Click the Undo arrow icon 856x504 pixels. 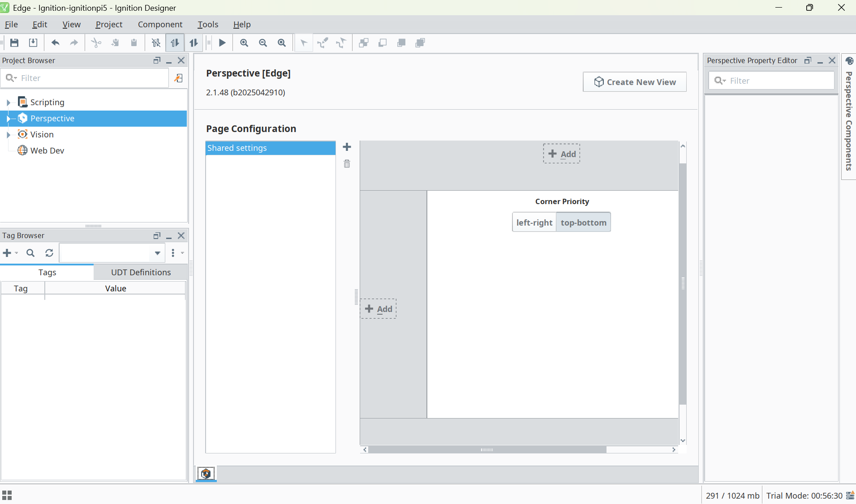55,43
